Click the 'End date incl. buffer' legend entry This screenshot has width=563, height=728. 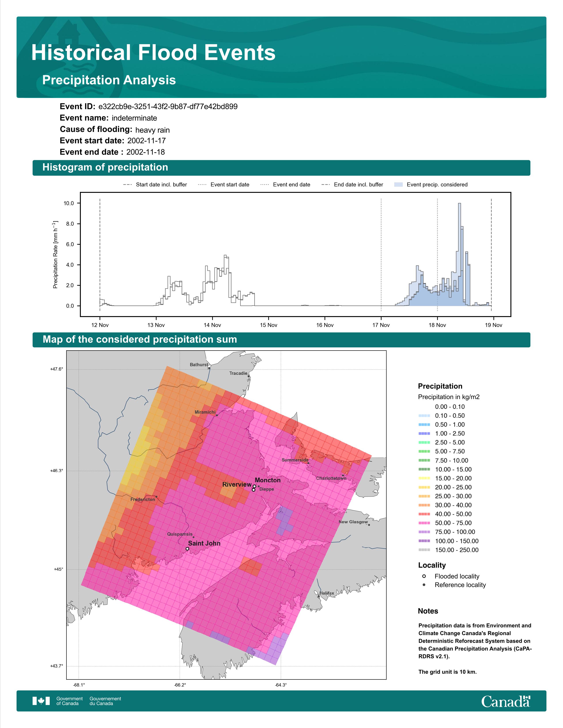pyautogui.click(x=352, y=185)
